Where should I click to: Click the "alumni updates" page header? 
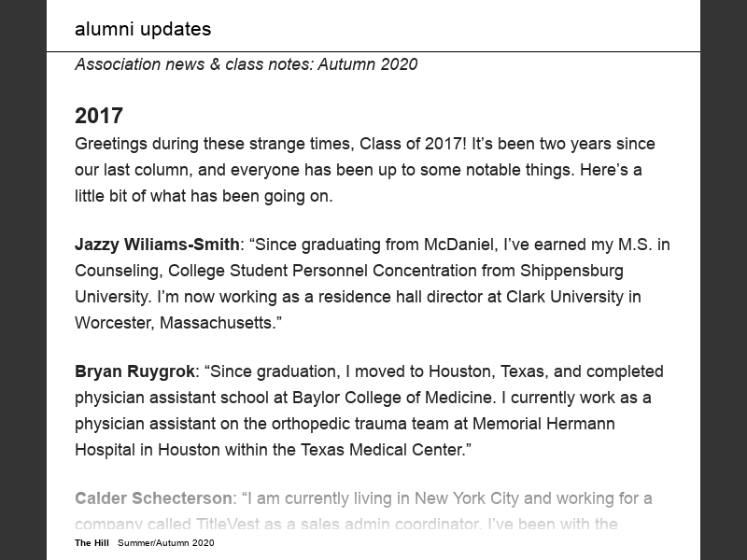click(143, 29)
